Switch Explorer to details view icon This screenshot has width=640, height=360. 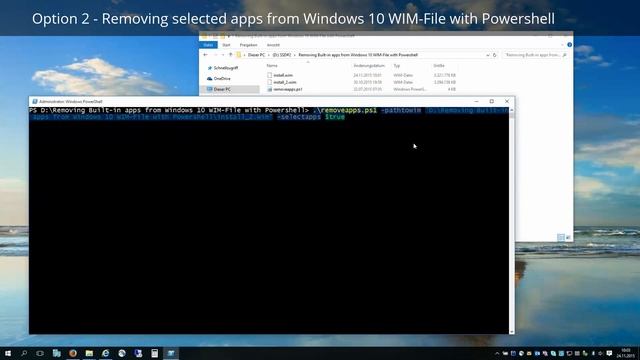(x=561, y=237)
